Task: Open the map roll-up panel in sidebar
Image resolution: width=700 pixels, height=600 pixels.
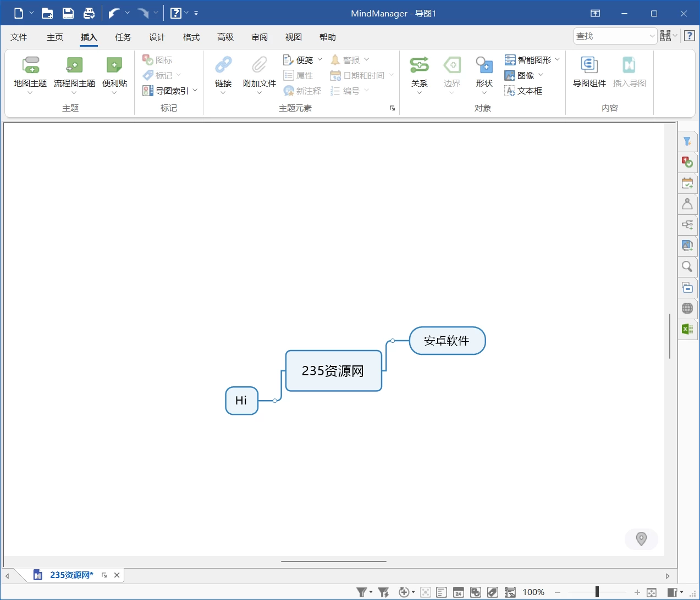Action: pyautogui.click(x=687, y=287)
